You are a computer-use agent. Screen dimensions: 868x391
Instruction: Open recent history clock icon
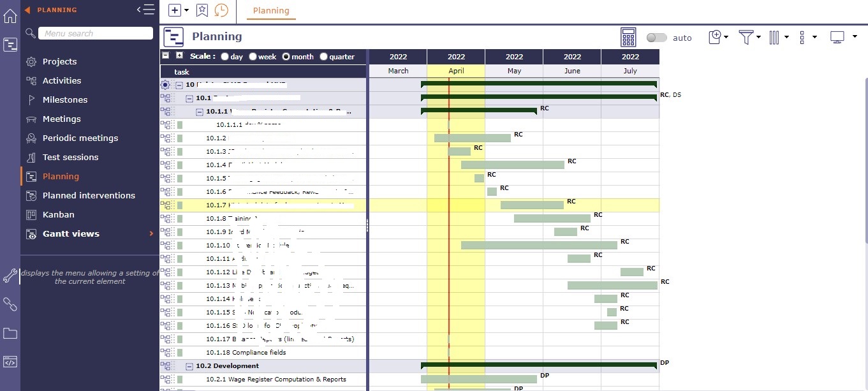point(221,10)
